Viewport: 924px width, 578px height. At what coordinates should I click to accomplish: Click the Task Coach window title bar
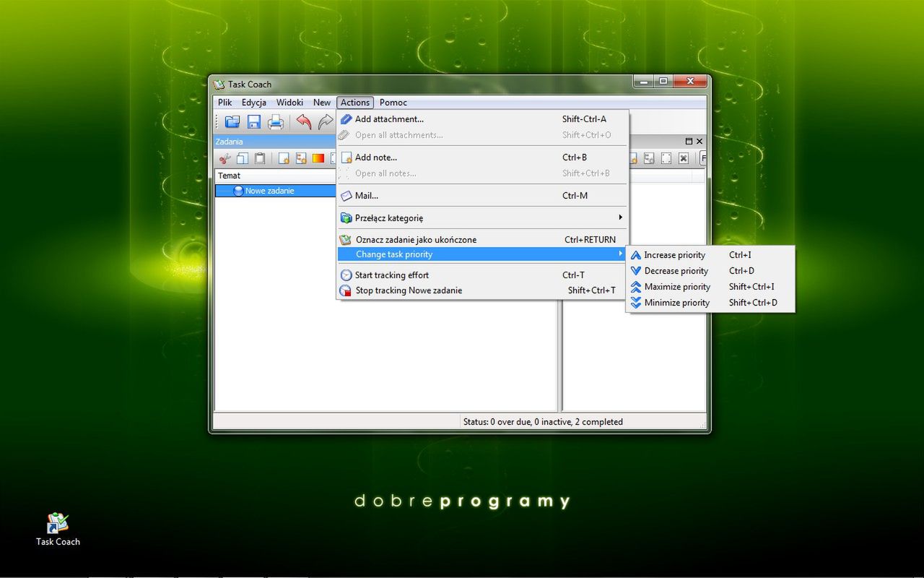pos(422,84)
